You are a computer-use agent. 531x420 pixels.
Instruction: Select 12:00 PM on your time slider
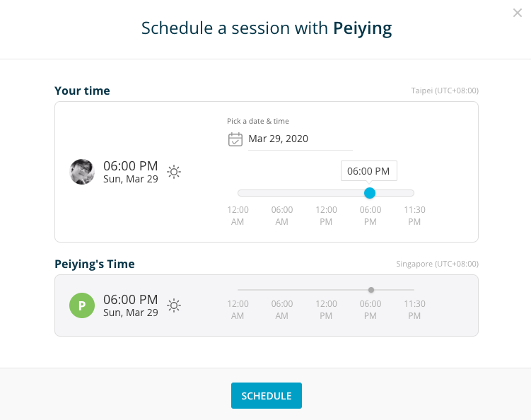326,216
